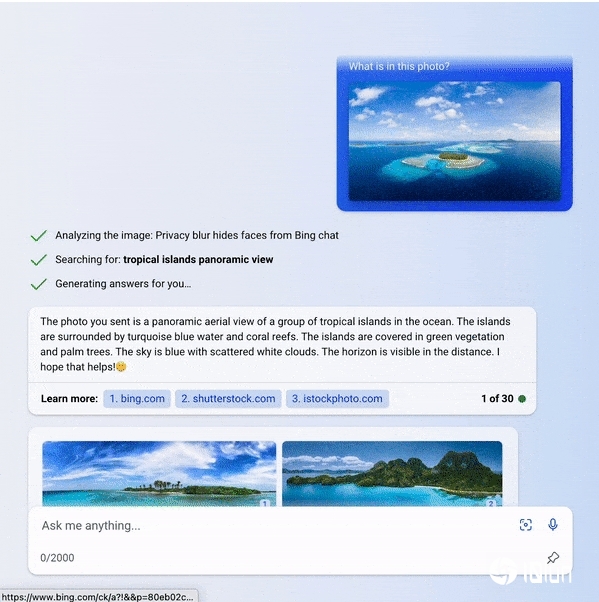
Task: Open the uploaded tropical island photo
Action: point(454,141)
